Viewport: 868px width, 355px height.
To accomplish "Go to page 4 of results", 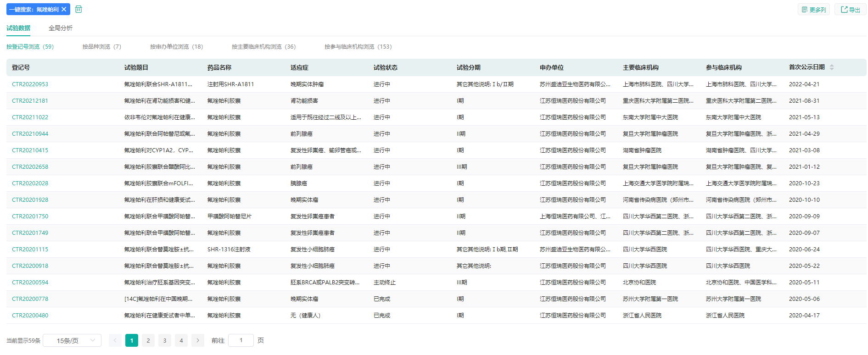I will (181, 340).
